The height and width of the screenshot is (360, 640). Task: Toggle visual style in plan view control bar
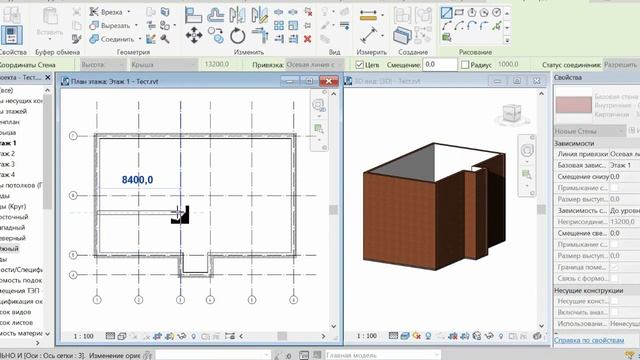(122, 336)
